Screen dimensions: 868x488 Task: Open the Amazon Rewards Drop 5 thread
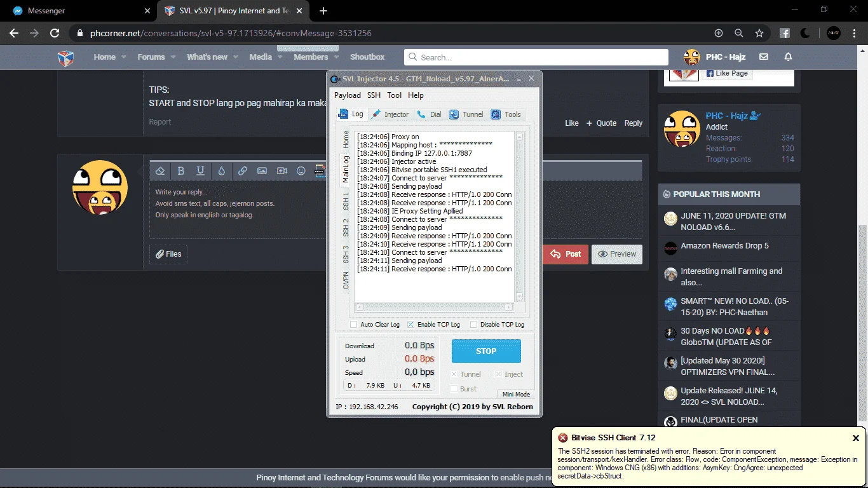pyautogui.click(x=724, y=246)
